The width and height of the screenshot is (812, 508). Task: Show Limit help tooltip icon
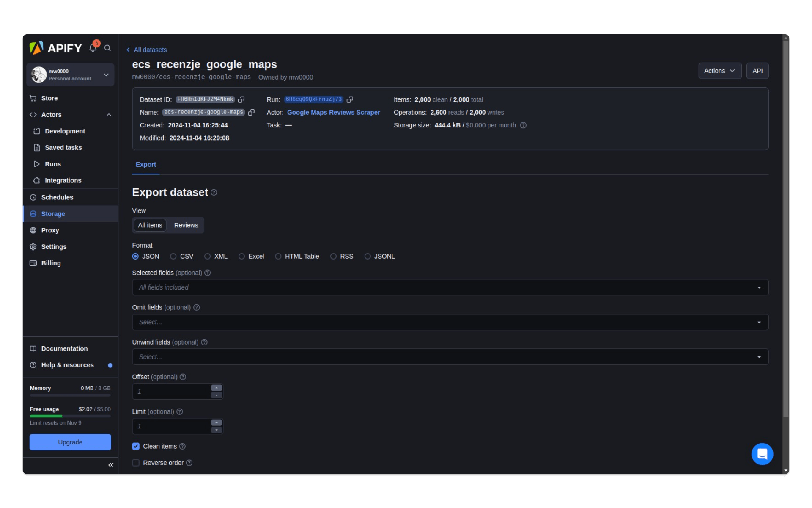pyautogui.click(x=180, y=412)
